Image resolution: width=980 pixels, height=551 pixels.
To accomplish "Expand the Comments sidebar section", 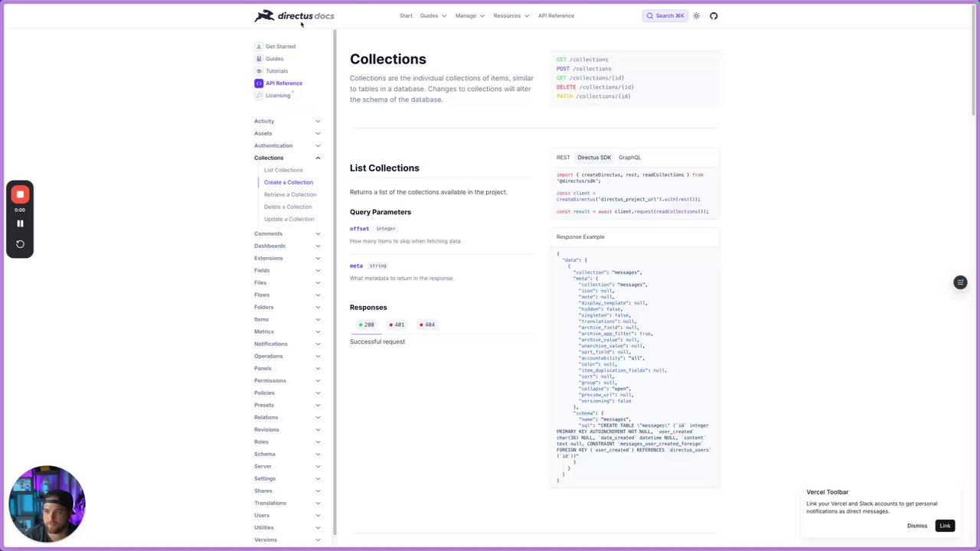I will coord(287,233).
